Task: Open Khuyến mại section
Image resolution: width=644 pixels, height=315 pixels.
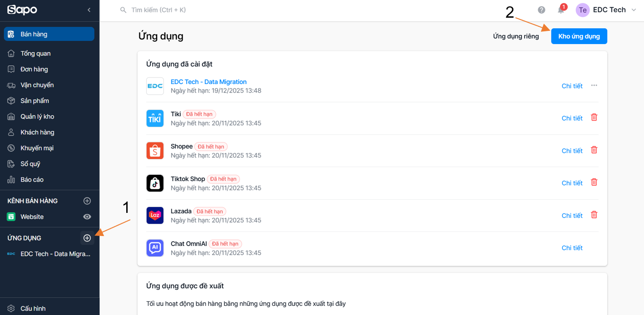Action: [37, 148]
